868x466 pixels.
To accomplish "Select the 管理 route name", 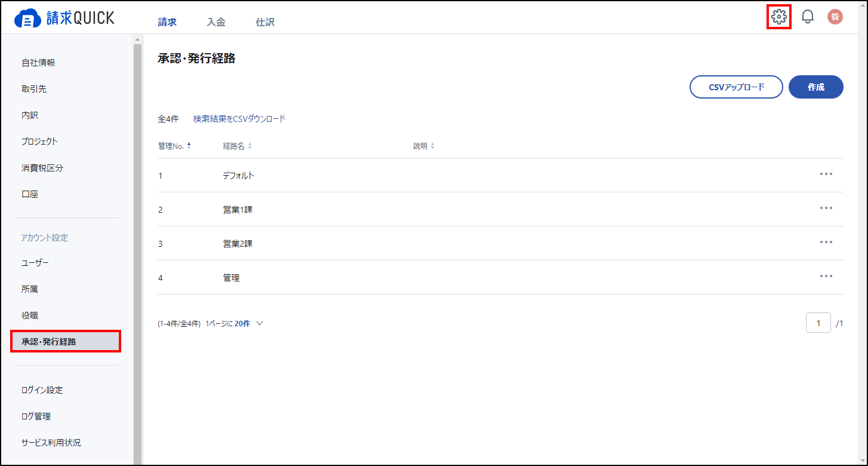I will pos(231,278).
